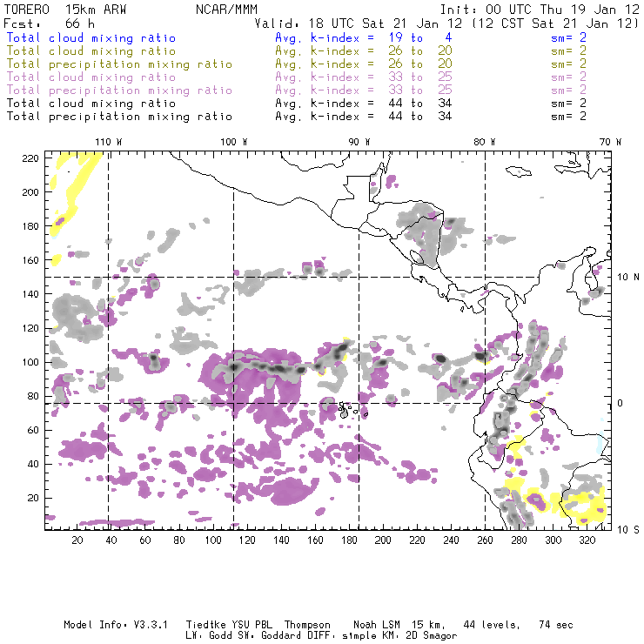Click the 'TORERO 15km ARW' title text
644x644 pixels.
click(x=65, y=10)
